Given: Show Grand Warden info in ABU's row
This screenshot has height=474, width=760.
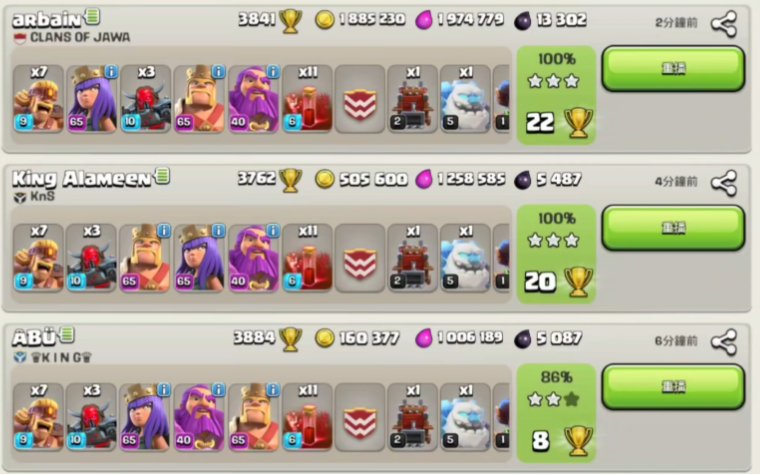Looking at the screenshot, I should tap(219, 389).
